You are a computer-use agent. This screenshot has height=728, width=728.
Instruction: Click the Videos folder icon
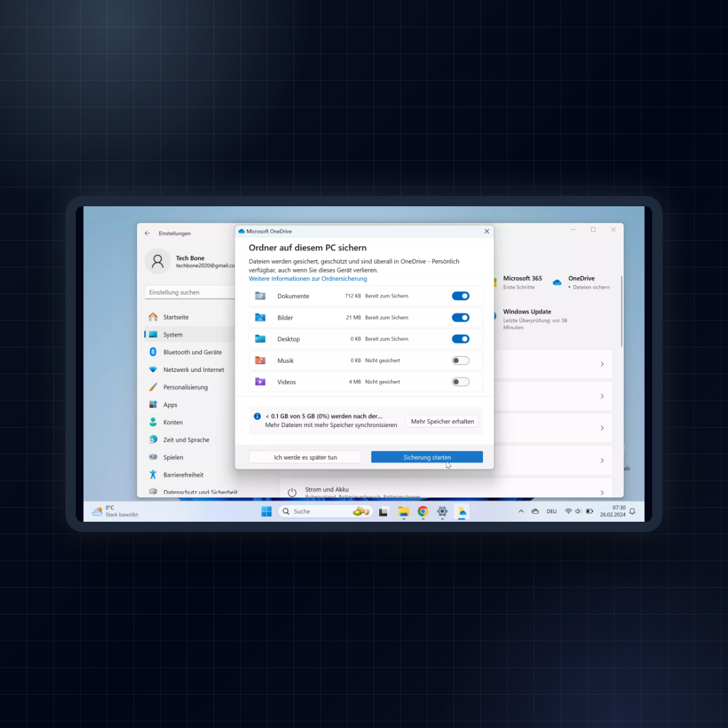260,382
